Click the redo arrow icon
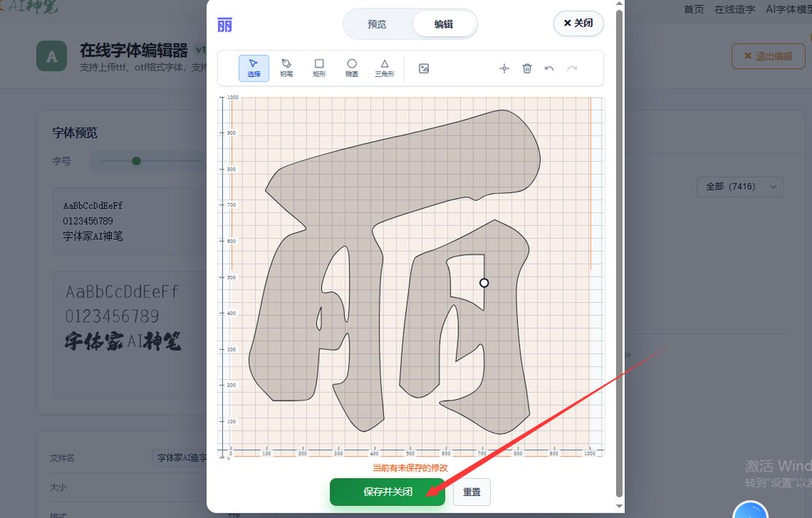This screenshot has height=518, width=812. pyautogui.click(x=572, y=69)
